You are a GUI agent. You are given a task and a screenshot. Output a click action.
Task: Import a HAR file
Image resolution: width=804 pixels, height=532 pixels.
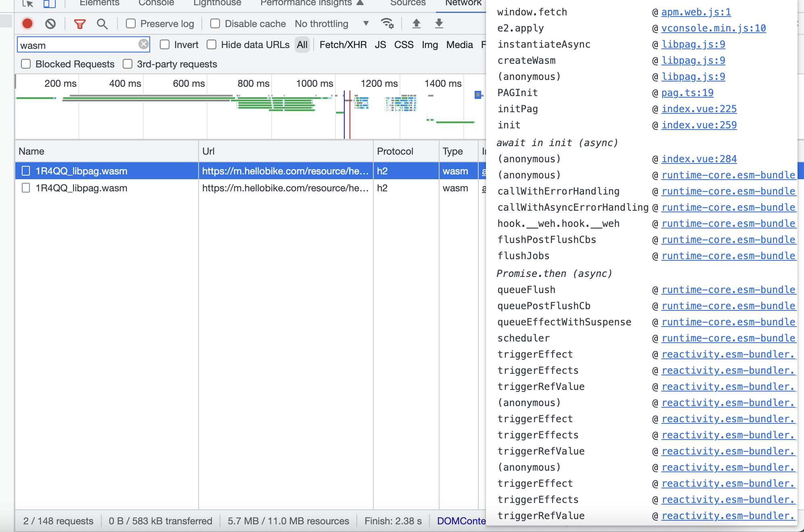[x=417, y=23]
